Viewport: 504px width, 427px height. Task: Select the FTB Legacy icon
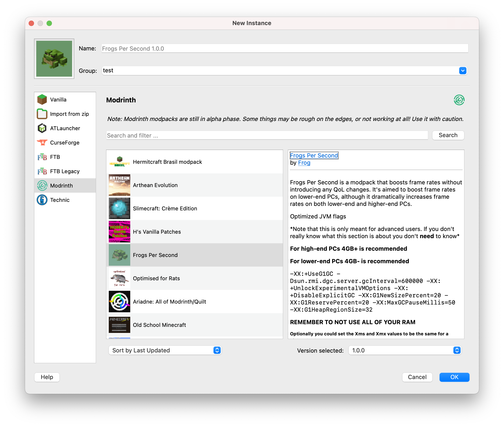click(42, 171)
